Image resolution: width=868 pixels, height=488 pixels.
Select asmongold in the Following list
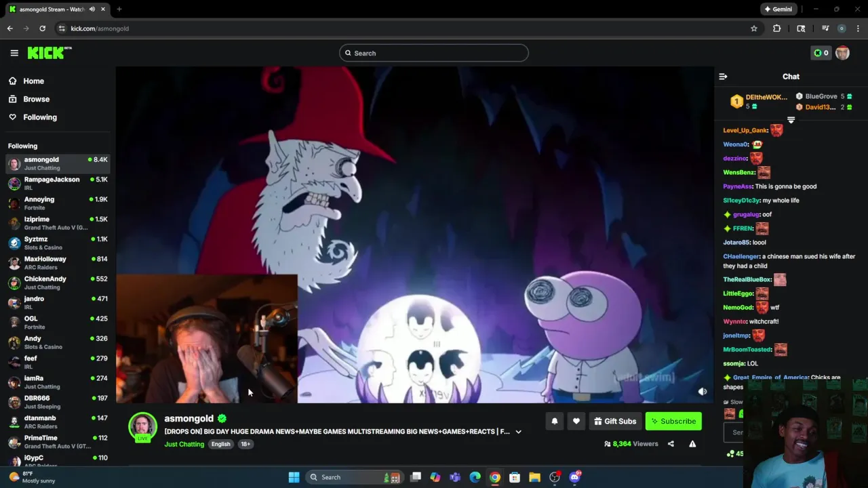pos(58,163)
